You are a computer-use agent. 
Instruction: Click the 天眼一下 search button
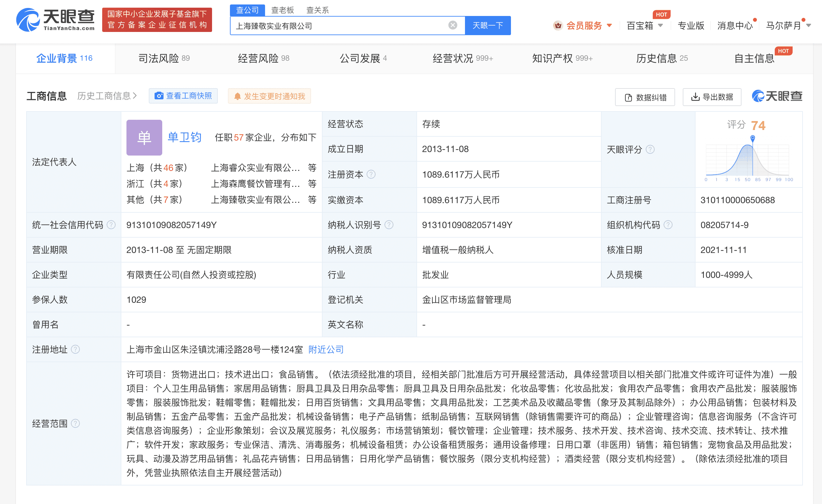(488, 25)
